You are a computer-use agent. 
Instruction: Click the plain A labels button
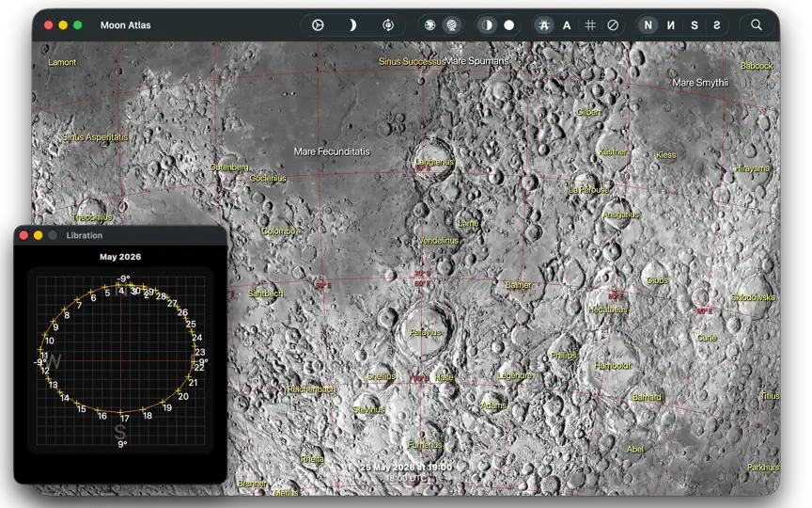(x=567, y=24)
